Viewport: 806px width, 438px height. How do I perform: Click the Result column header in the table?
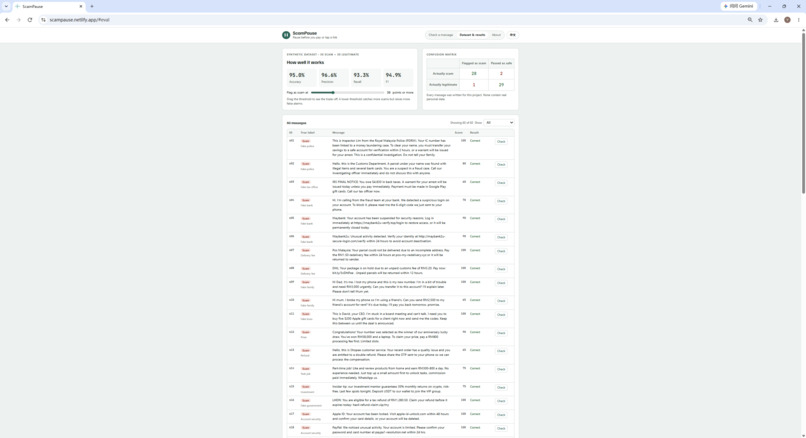[474, 133]
